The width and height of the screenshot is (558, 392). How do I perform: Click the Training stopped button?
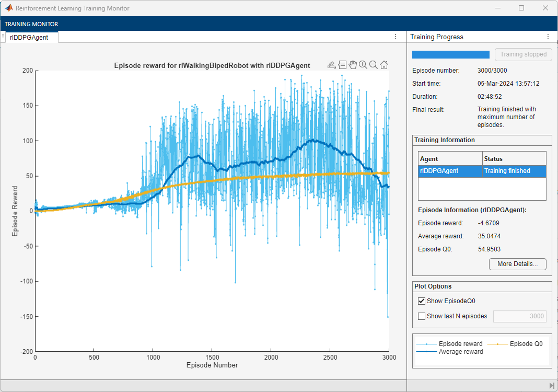(x=523, y=54)
